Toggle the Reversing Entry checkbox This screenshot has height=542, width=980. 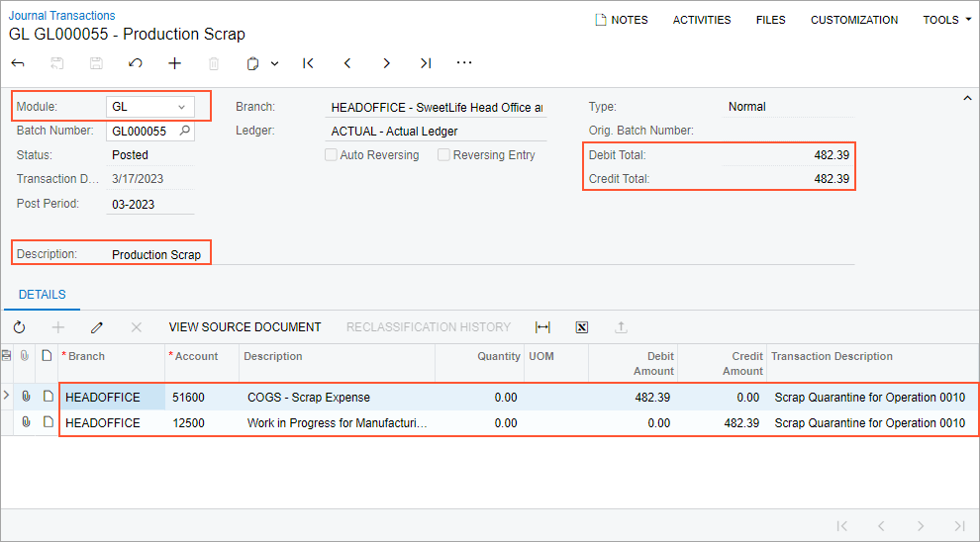click(x=444, y=155)
